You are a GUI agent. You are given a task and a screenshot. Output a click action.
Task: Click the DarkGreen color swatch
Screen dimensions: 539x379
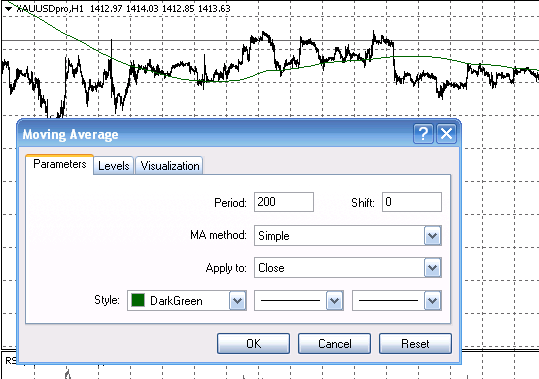point(138,300)
